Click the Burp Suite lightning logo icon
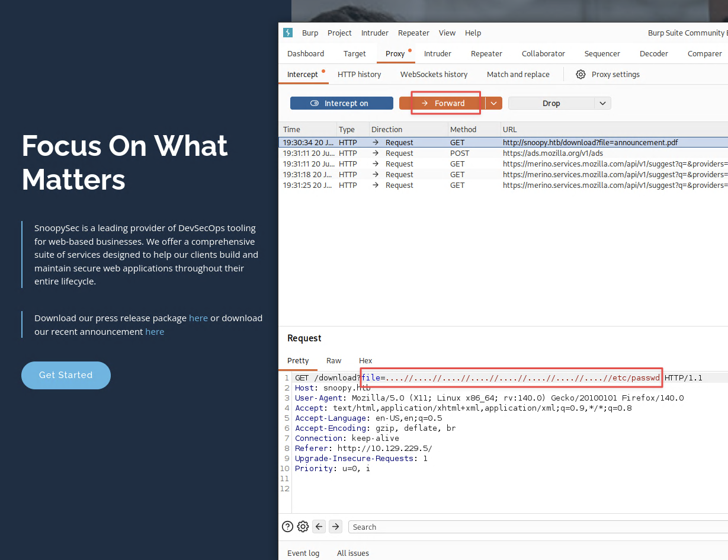The width and height of the screenshot is (728, 560). (x=288, y=33)
